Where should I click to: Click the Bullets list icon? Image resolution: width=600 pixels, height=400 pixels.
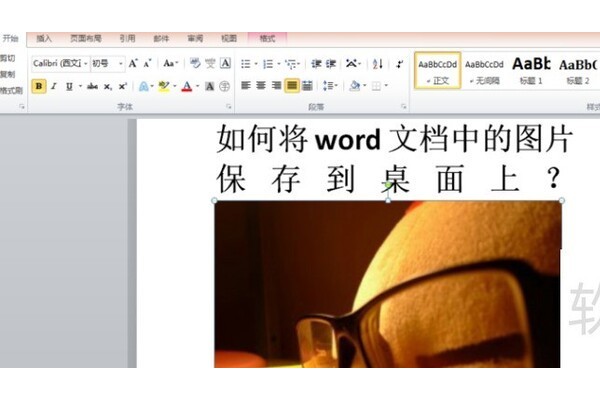point(246,64)
